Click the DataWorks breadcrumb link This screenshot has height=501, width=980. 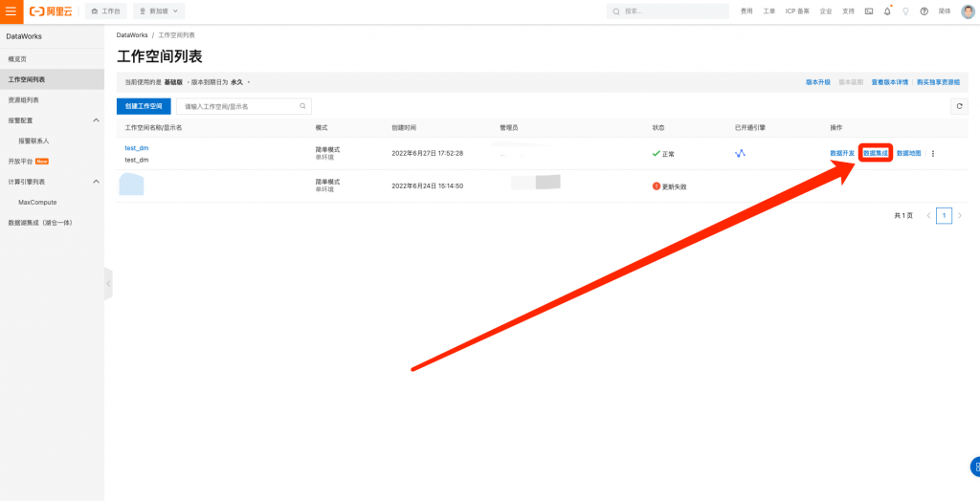[132, 35]
